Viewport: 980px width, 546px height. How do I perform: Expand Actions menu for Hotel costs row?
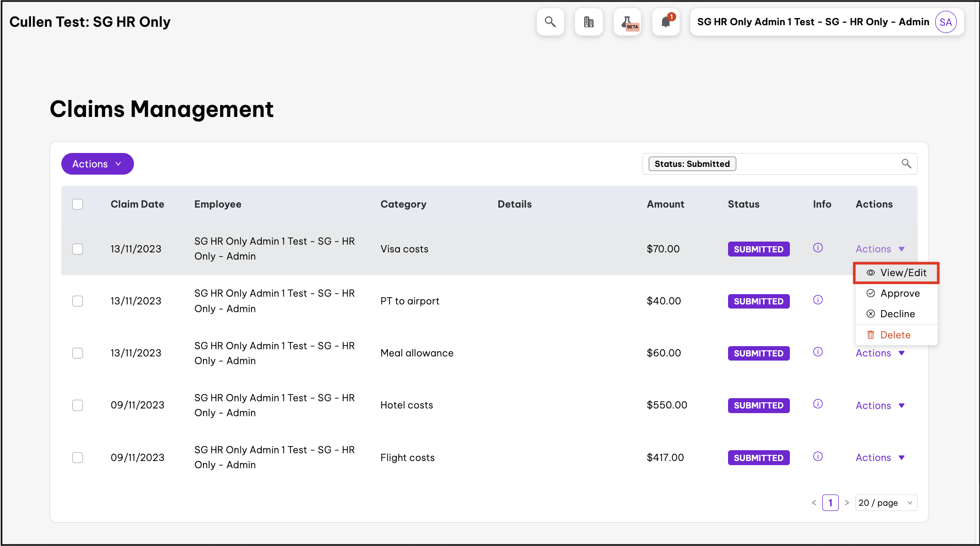click(x=880, y=405)
